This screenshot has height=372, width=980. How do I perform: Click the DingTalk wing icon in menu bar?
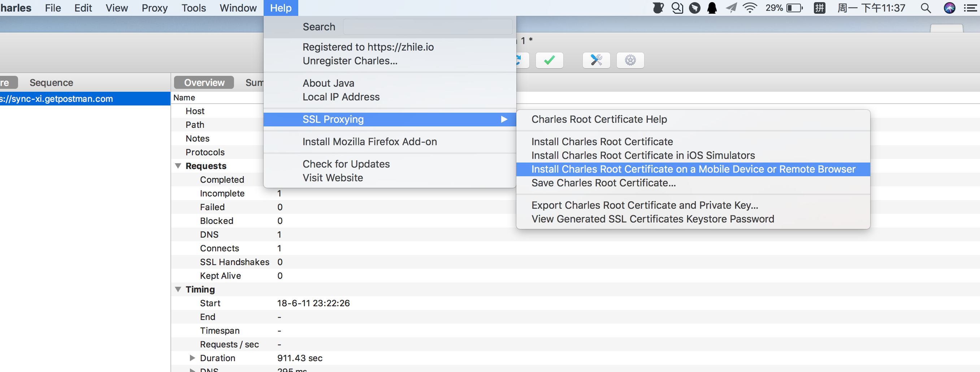coord(695,8)
